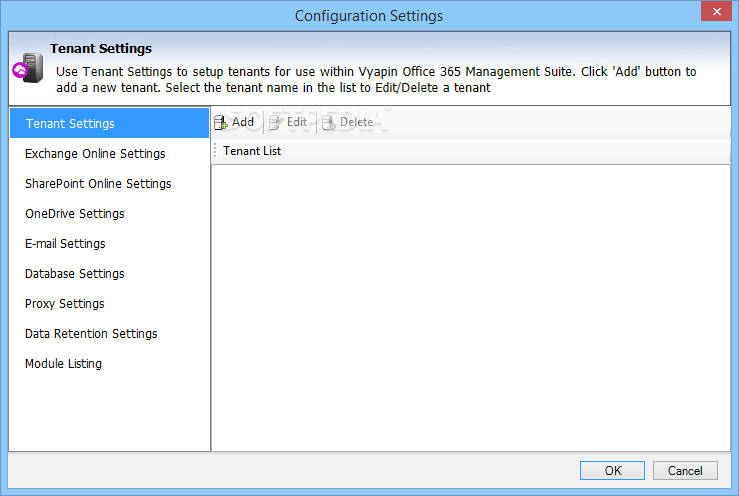Screen dimensions: 739x496
Task: Open E-mail Settings page
Action: pos(109,244)
